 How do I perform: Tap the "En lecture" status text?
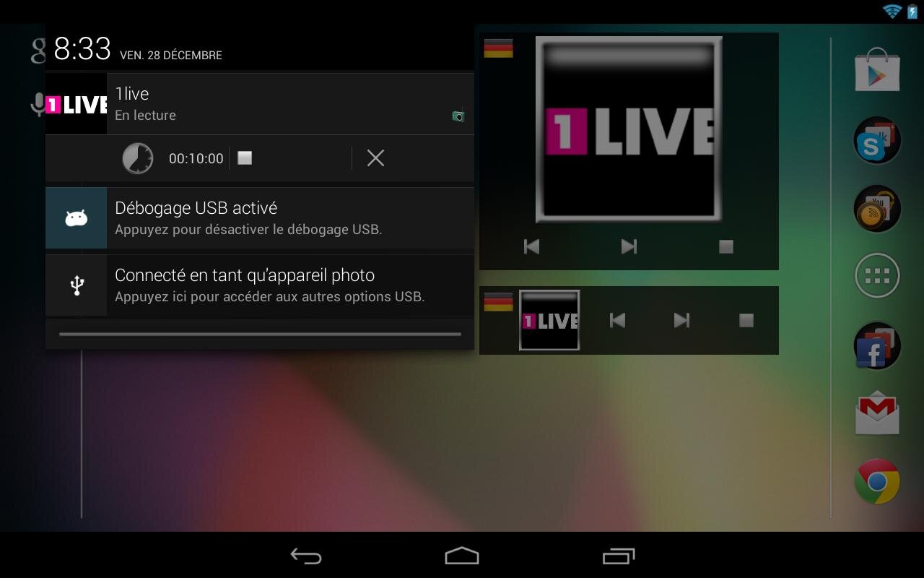(x=145, y=115)
